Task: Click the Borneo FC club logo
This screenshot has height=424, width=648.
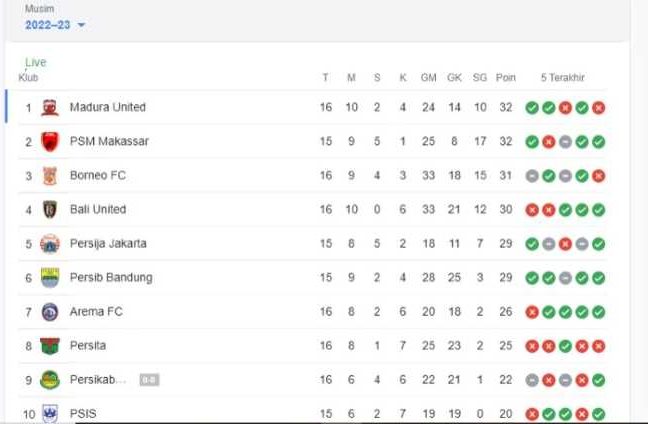Action: [x=50, y=176]
